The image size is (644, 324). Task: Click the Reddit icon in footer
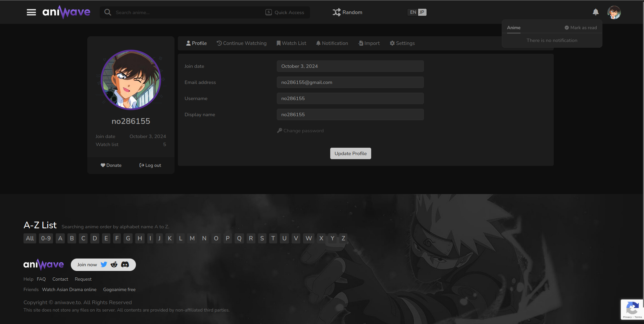tap(114, 265)
